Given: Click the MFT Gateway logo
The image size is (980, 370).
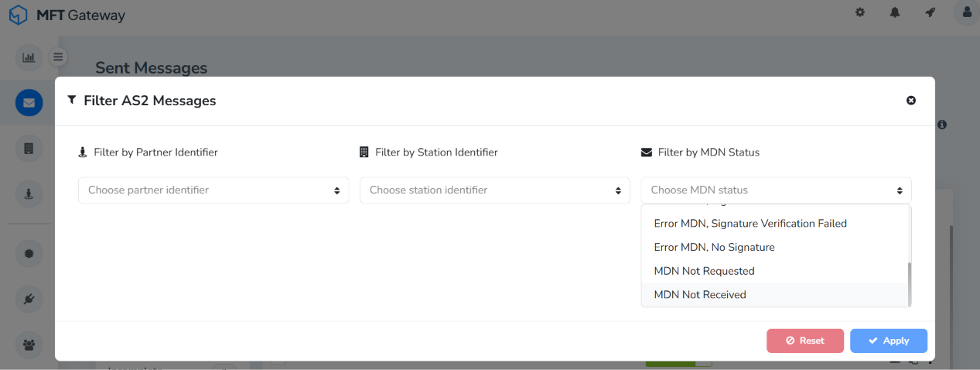Looking at the screenshot, I should point(67,15).
